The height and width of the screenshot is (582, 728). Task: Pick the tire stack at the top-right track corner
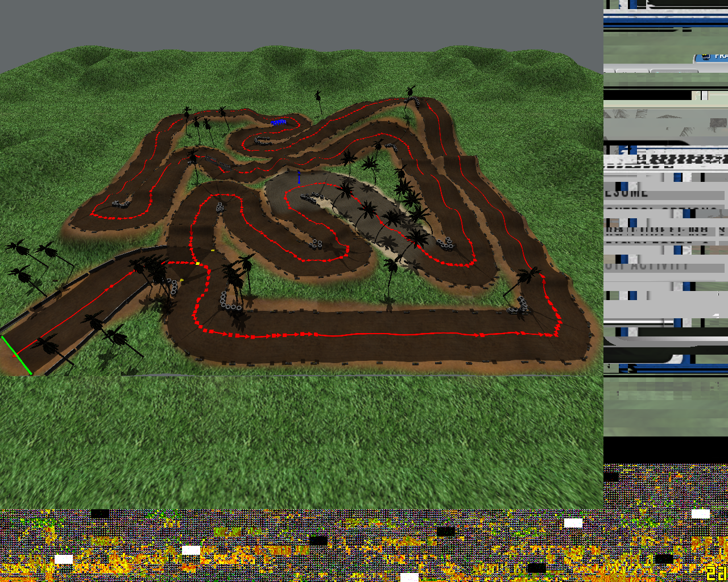coord(415,102)
